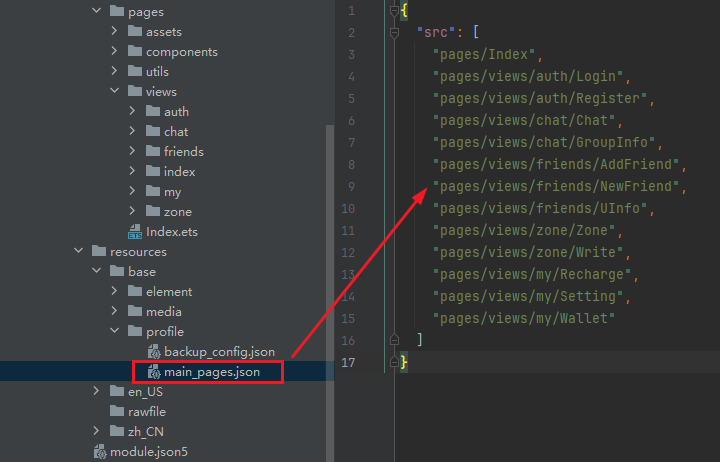This screenshot has height=462, width=720.
Task: Click the backup_config.json file icon
Action: click(154, 351)
